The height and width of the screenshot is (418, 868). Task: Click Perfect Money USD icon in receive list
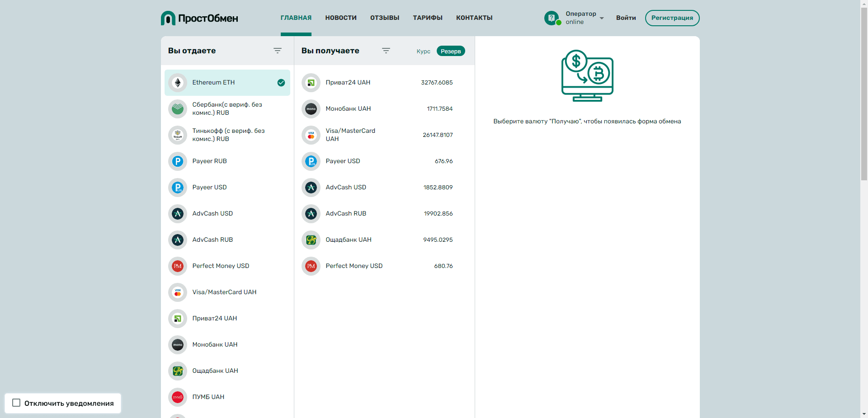click(311, 266)
